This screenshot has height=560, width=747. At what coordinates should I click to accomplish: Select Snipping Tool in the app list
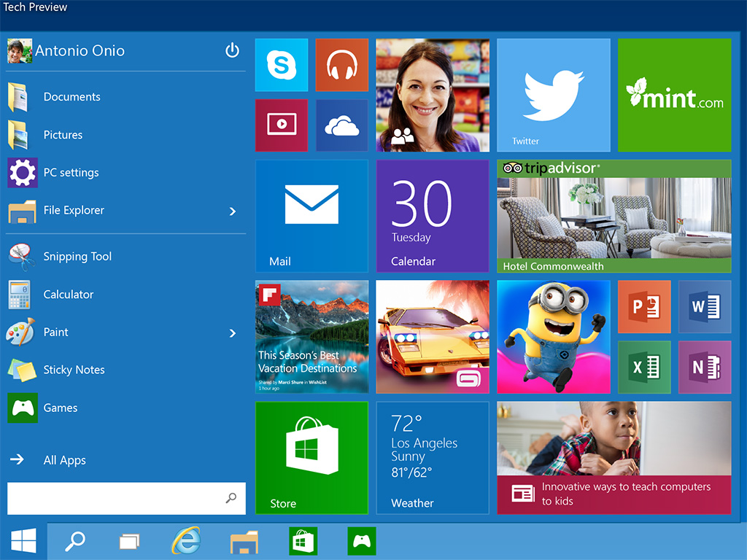pyautogui.click(x=77, y=257)
